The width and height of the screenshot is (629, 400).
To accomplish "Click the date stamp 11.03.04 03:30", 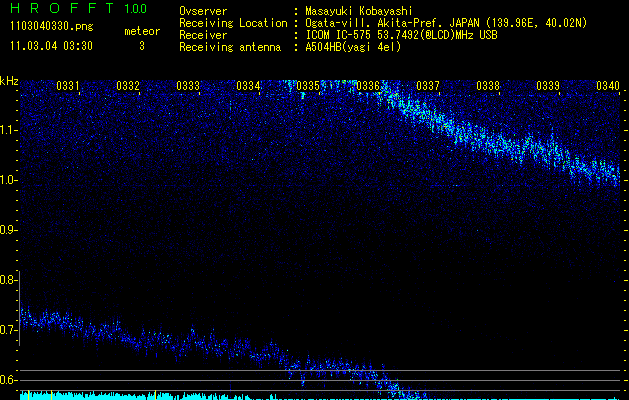I will (x=51, y=46).
